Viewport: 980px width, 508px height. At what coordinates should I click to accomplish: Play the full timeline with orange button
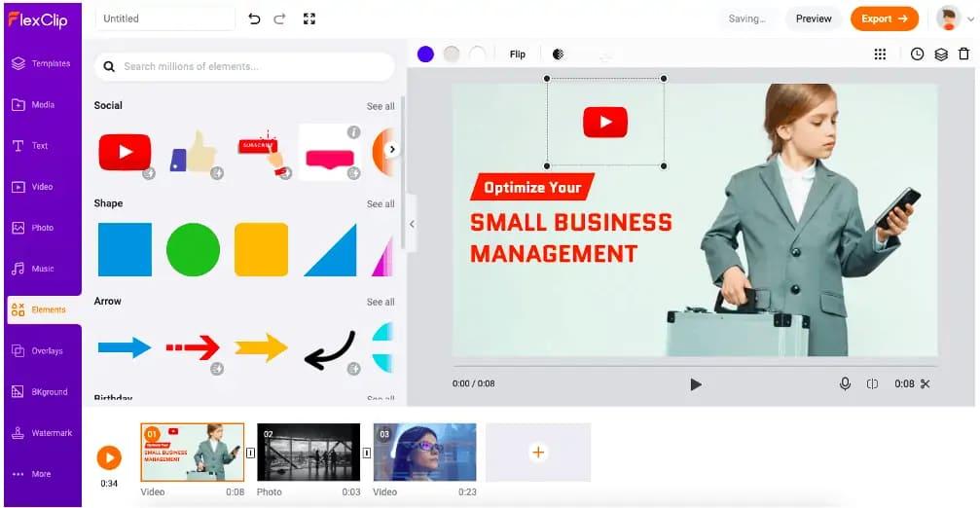click(x=109, y=457)
